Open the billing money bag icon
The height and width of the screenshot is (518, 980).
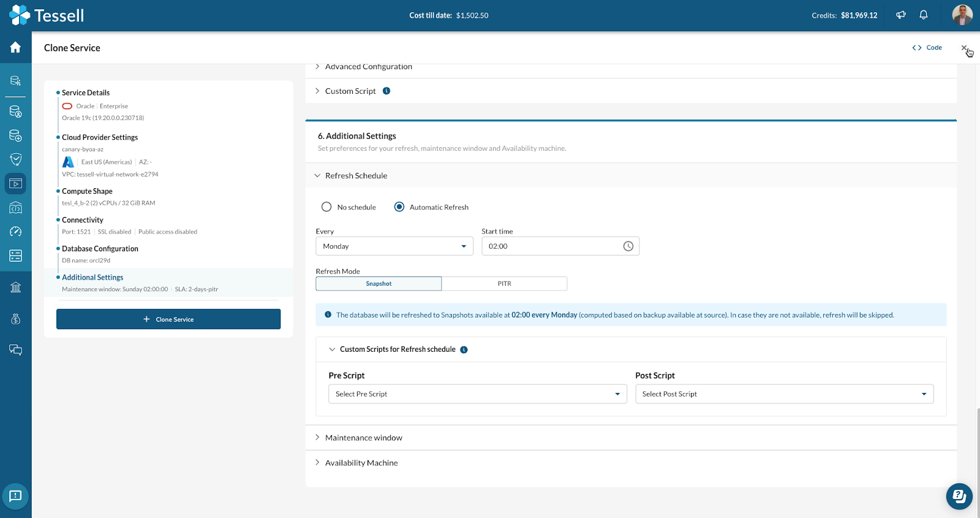pos(15,319)
